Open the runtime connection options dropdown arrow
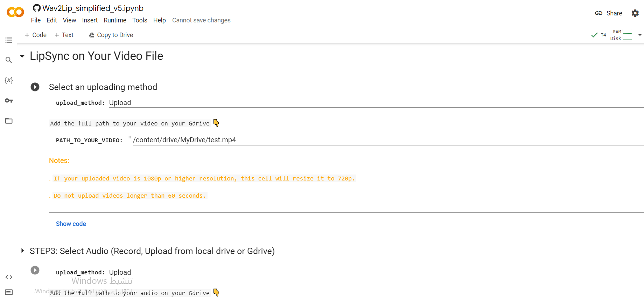 [640, 35]
